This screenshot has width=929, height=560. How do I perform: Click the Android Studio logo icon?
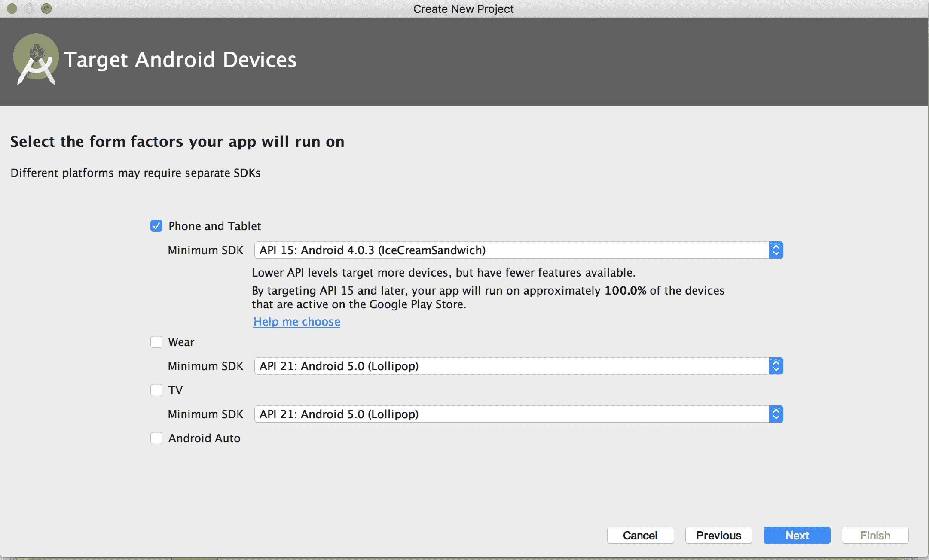click(x=36, y=59)
